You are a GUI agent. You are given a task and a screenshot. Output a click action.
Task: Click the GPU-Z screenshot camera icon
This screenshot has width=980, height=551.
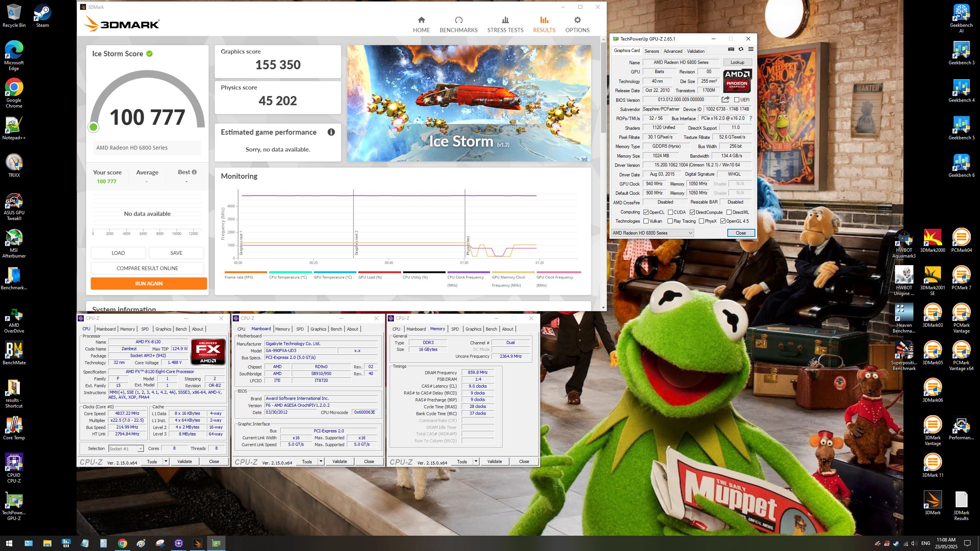[x=731, y=49]
